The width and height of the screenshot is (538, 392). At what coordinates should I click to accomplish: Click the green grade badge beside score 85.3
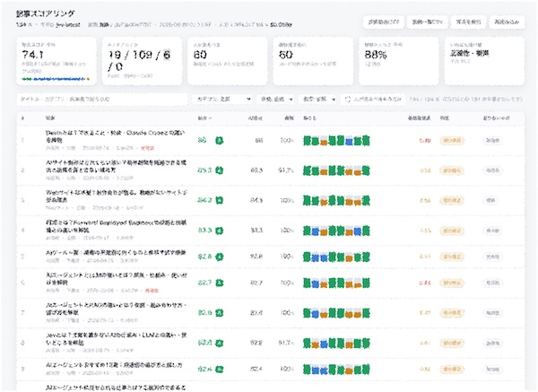[220, 170]
